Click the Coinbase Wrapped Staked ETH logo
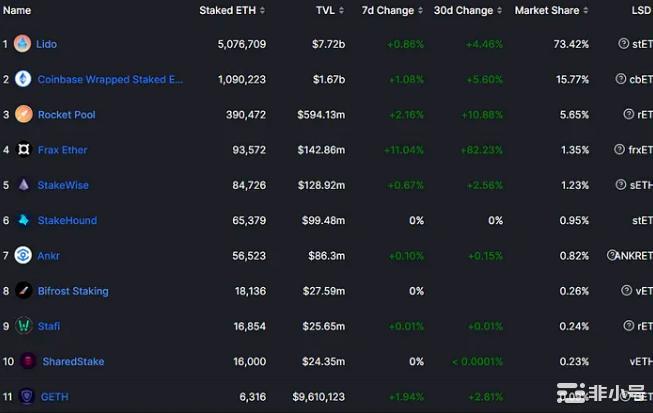The height and width of the screenshot is (413, 653). click(23, 79)
